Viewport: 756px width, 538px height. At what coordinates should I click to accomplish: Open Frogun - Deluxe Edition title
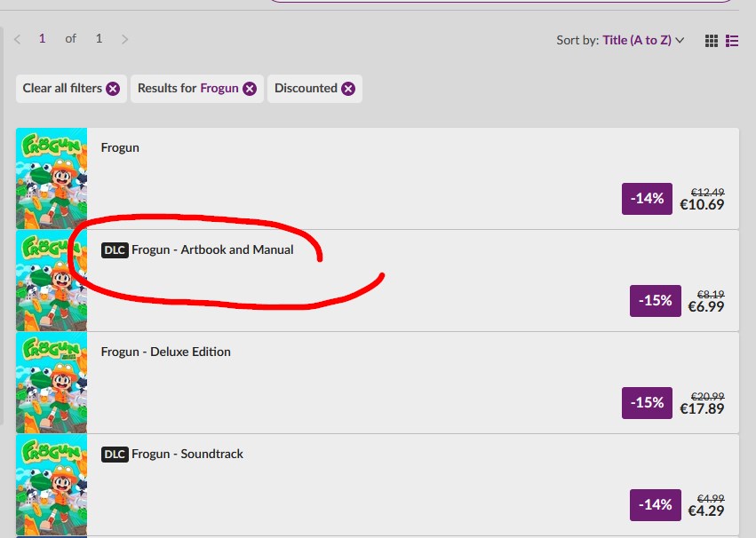pyautogui.click(x=166, y=352)
